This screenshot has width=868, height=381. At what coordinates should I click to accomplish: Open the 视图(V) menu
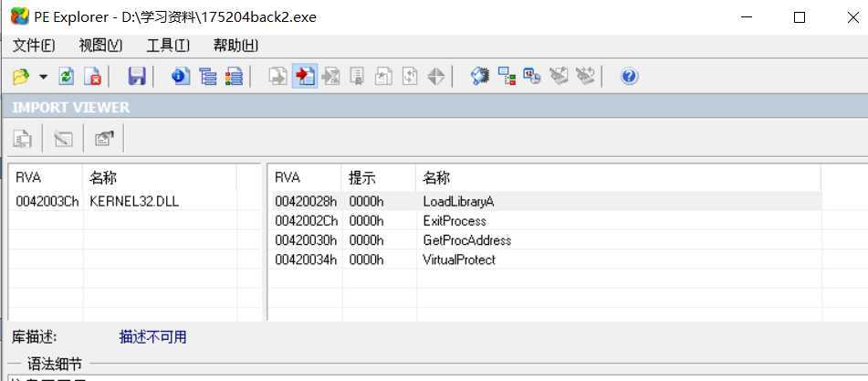click(x=100, y=46)
